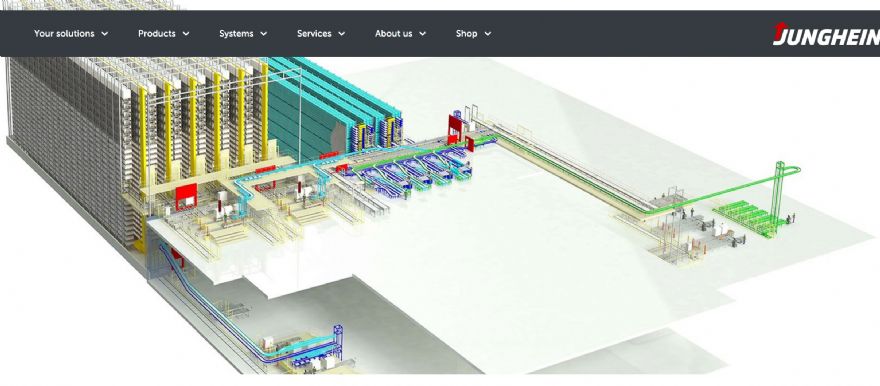Expand the Products chevron arrow
880x386 pixels.
click(x=186, y=34)
